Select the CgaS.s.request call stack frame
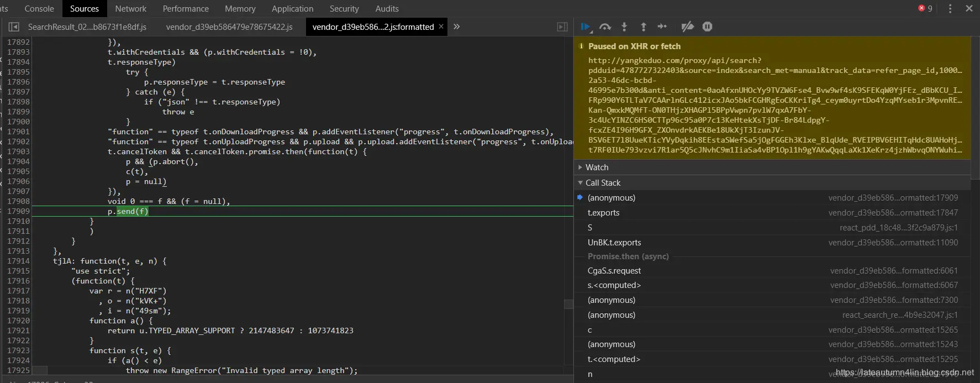 coord(614,271)
